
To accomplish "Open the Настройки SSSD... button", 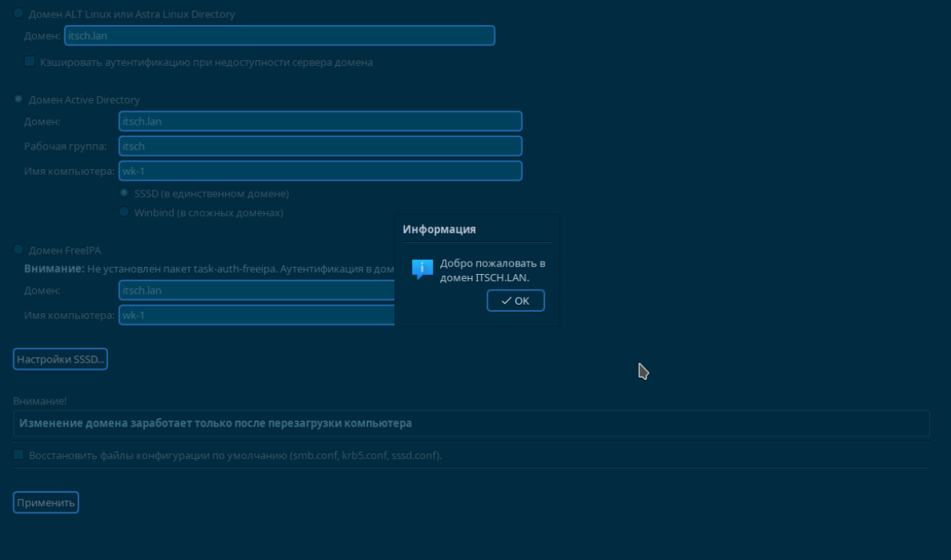I will 60,359.
